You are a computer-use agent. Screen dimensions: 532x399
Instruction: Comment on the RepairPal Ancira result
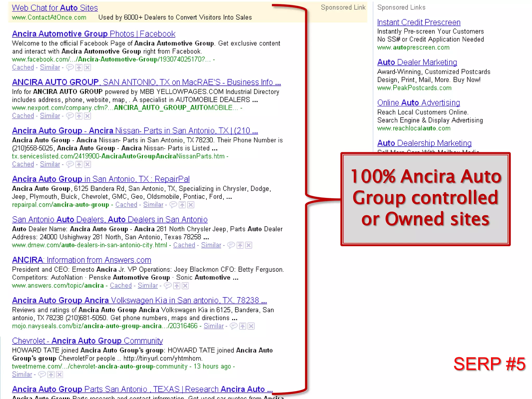point(173,205)
